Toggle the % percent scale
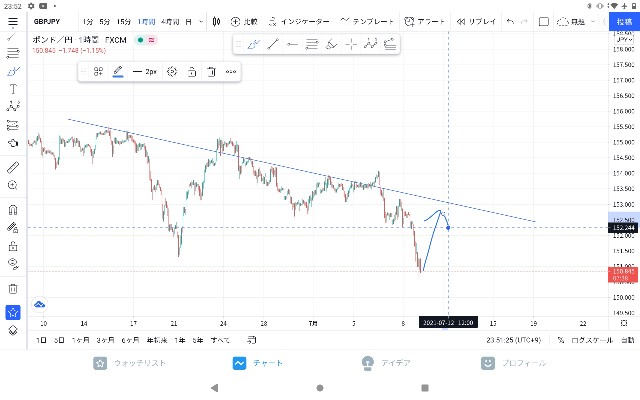Image resolution: width=640 pixels, height=400 pixels. coord(561,340)
